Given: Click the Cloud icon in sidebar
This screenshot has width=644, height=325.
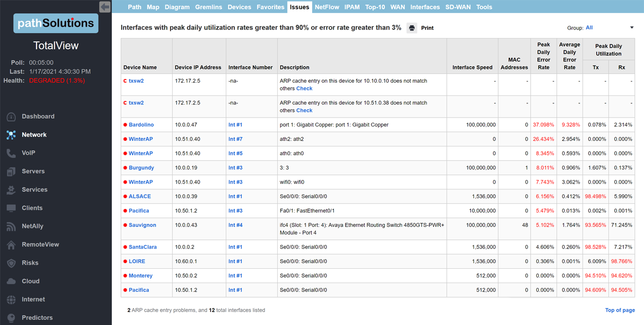Looking at the screenshot, I should (x=11, y=281).
